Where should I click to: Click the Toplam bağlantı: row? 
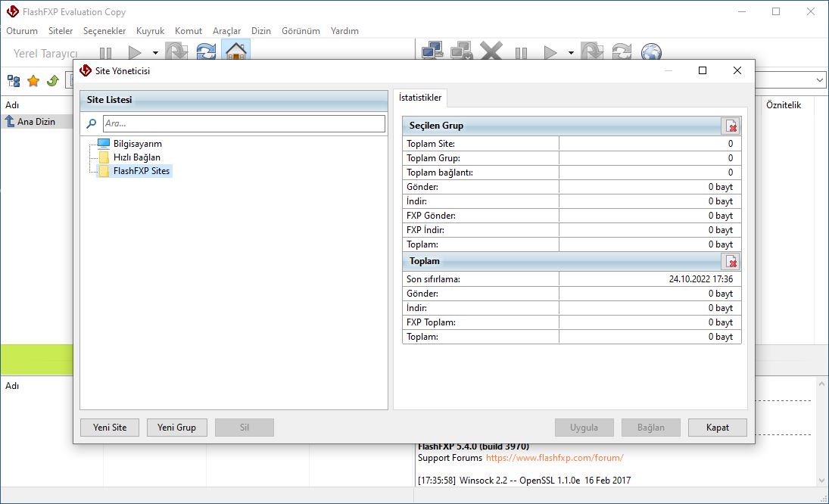(x=572, y=173)
